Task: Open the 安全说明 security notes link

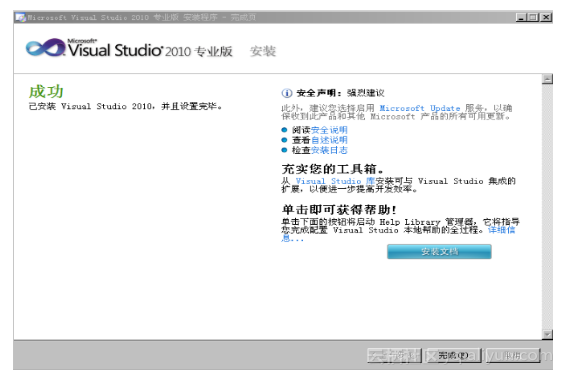Action: (329, 130)
